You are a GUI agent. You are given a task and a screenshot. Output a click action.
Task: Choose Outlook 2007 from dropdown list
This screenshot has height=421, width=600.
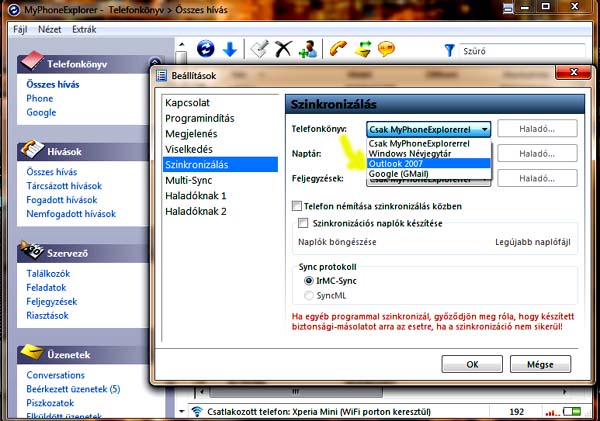[x=429, y=163]
